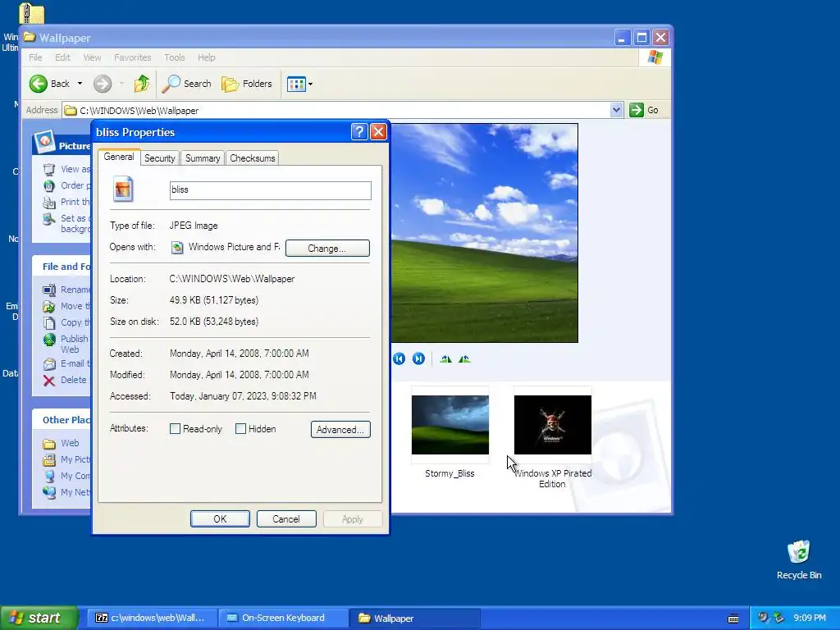Enable the Read-only checkbox

pos(176,428)
